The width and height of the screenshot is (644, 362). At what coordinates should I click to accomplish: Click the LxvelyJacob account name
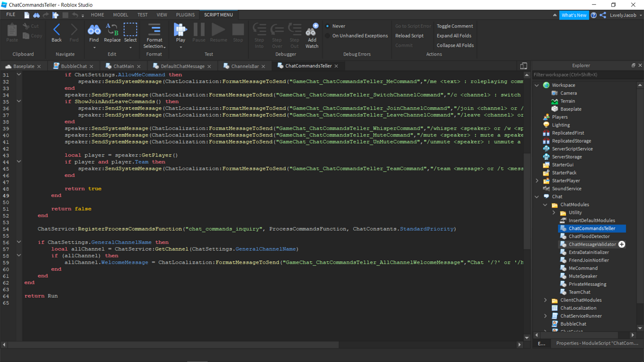pyautogui.click(x=623, y=15)
